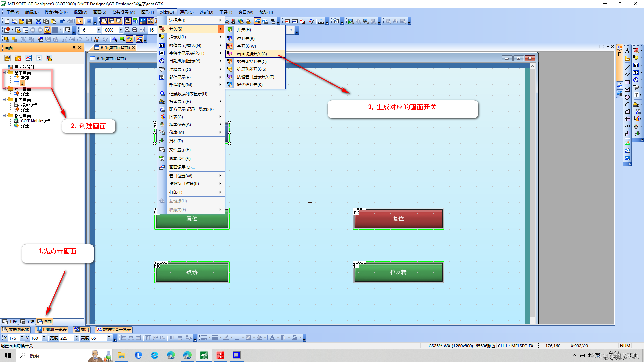Click the Zoom Out magnifier icon

coord(135,30)
